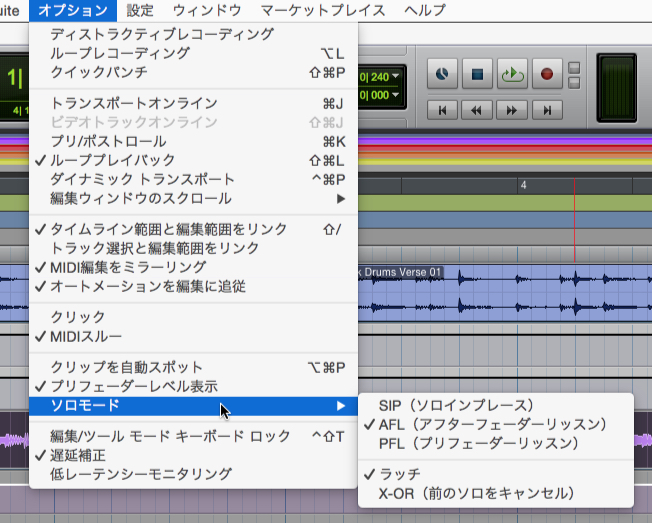The image size is (652, 523).
Task: Select ディストラクティブレコーディング option
Action: click(x=193, y=34)
